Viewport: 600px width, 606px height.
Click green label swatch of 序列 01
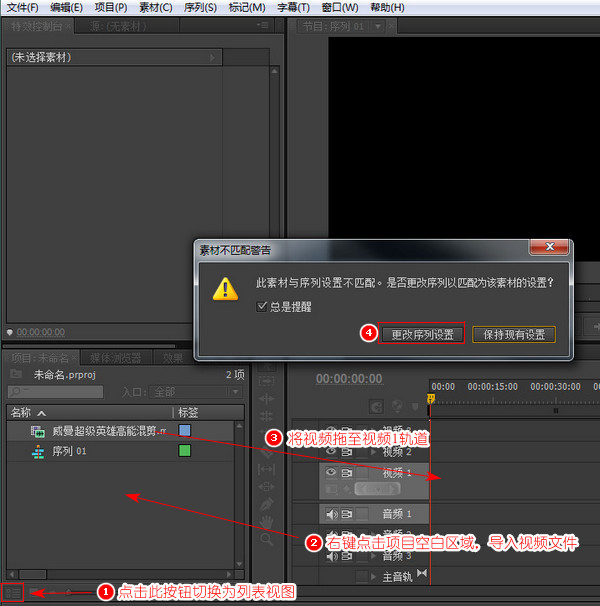(185, 451)
